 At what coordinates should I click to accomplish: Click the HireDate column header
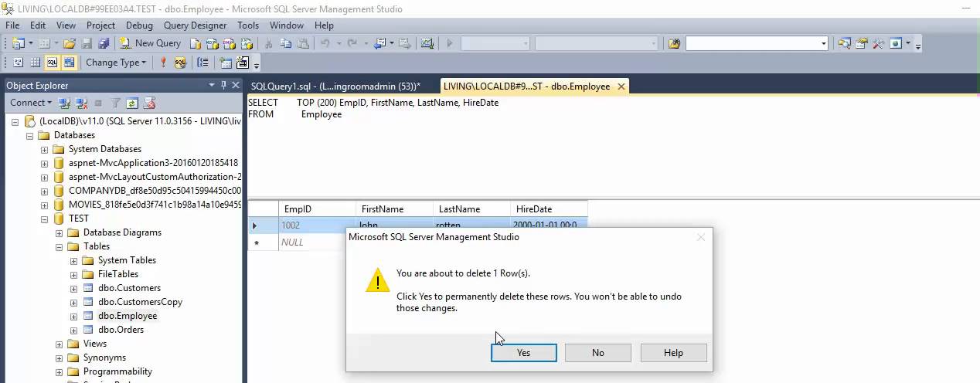pos(550,209)
